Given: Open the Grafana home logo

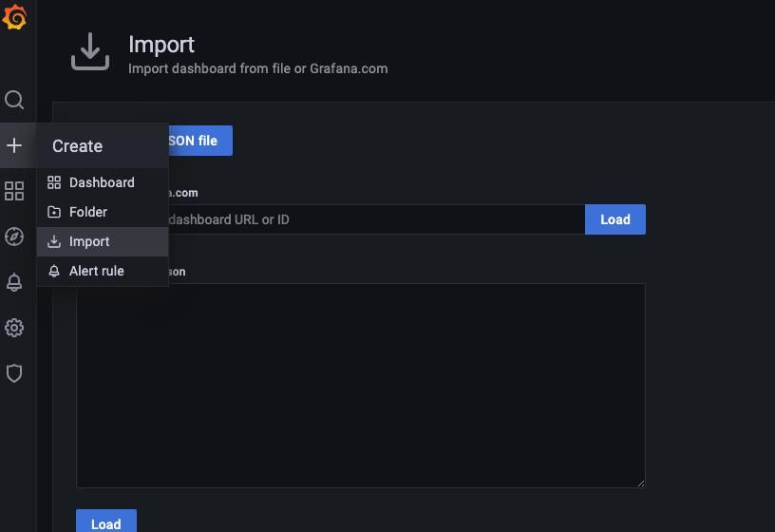Looking at the screenshot, I should click(15, 17).
